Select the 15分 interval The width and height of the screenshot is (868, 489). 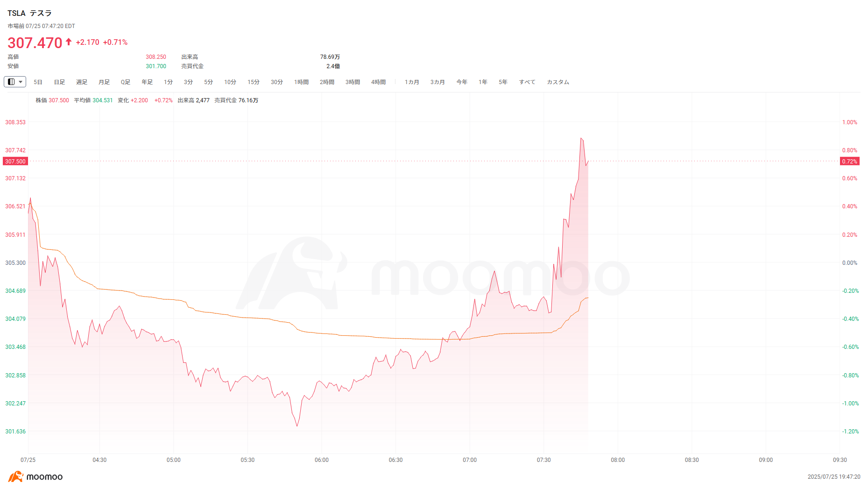(x=253, y=82)
